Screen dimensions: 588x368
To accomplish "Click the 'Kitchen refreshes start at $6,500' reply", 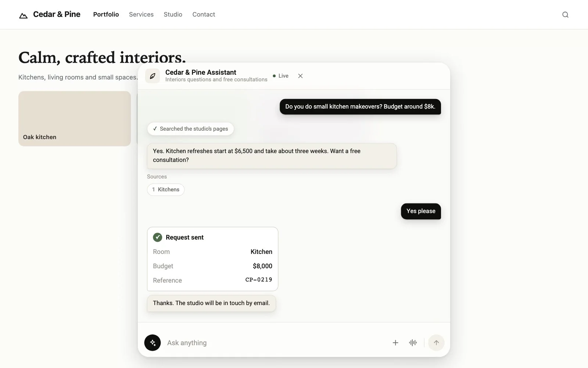I will click(272, 156).
